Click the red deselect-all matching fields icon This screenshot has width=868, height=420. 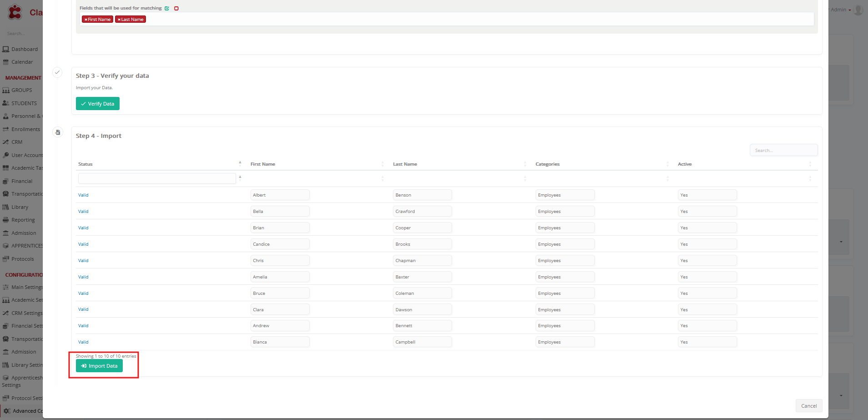176,8
